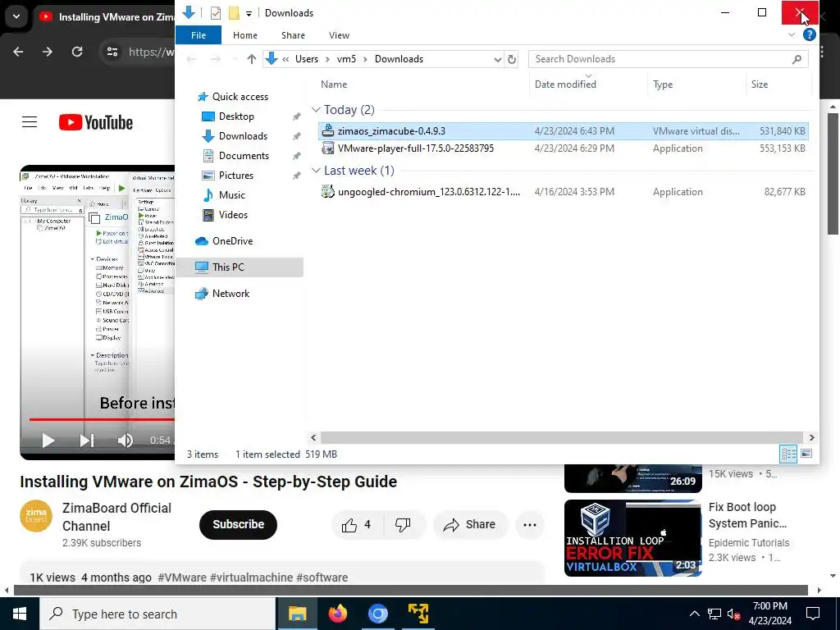Open the View ribbon tab

[339, 35]
